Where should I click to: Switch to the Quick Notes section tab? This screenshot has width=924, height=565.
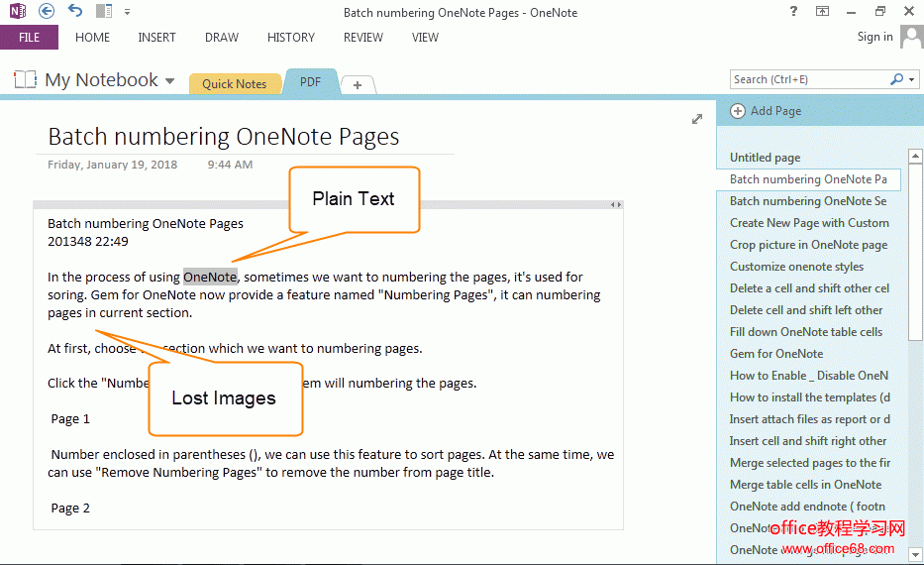(234, 83)
